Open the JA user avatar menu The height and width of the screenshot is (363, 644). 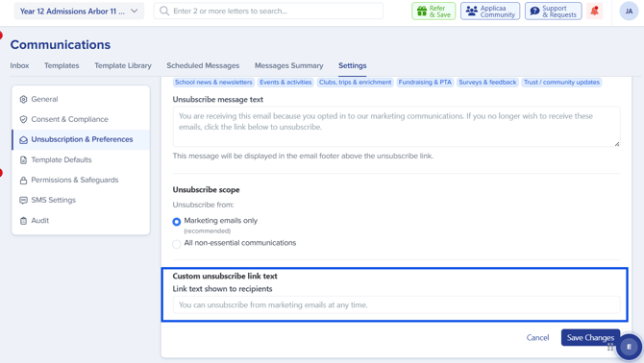pyautogui.click(x=629, y=12)
